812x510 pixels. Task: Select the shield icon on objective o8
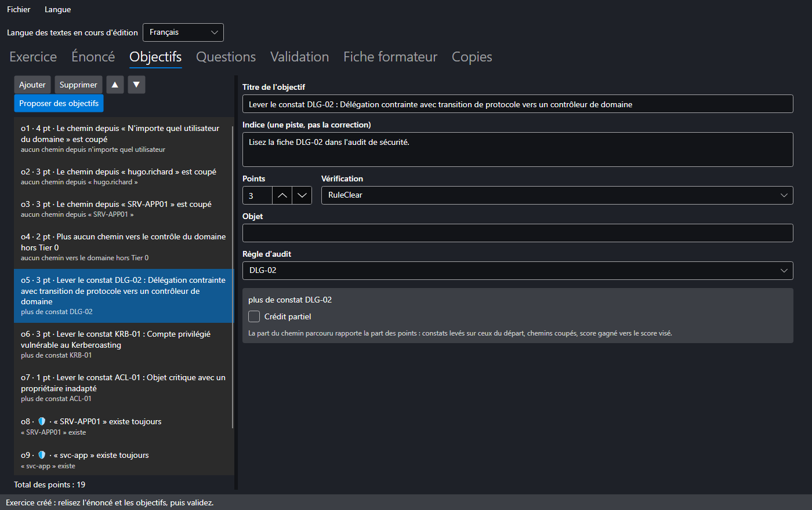(x=42, y=421)
